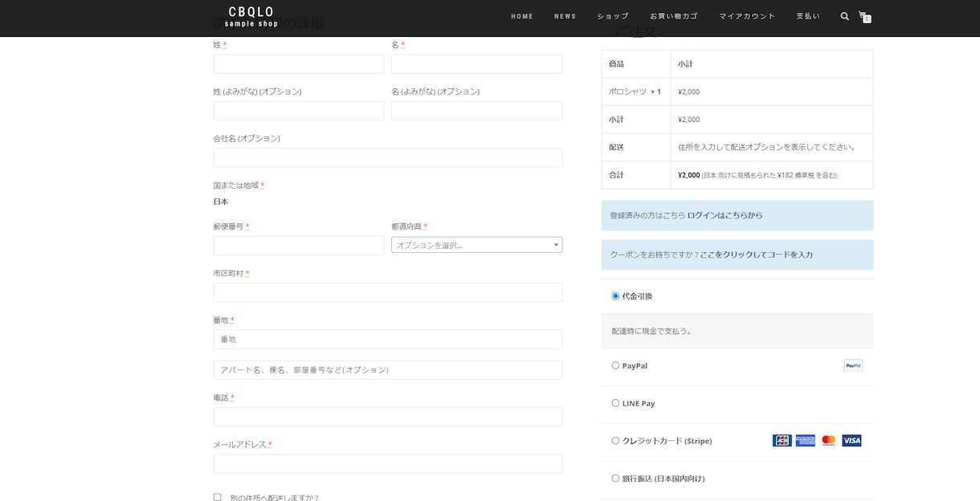Open HOME in the navigation menu
Screen dimensions: 980x501
tap(522, 17)
